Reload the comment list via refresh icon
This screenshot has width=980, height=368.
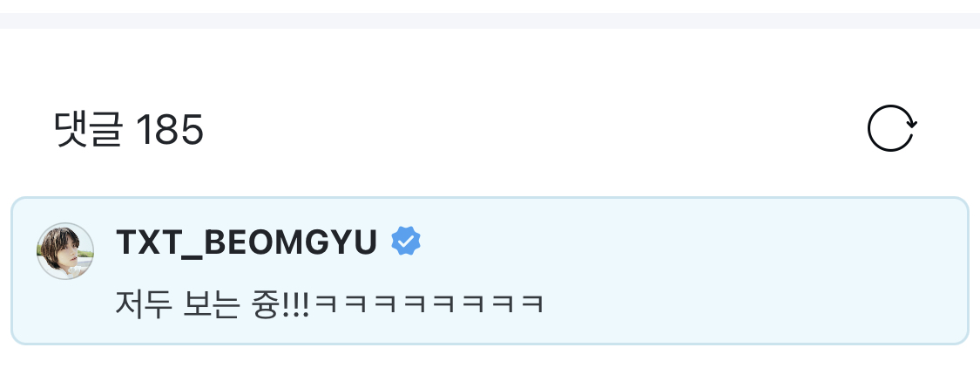[x=891, y=128]
